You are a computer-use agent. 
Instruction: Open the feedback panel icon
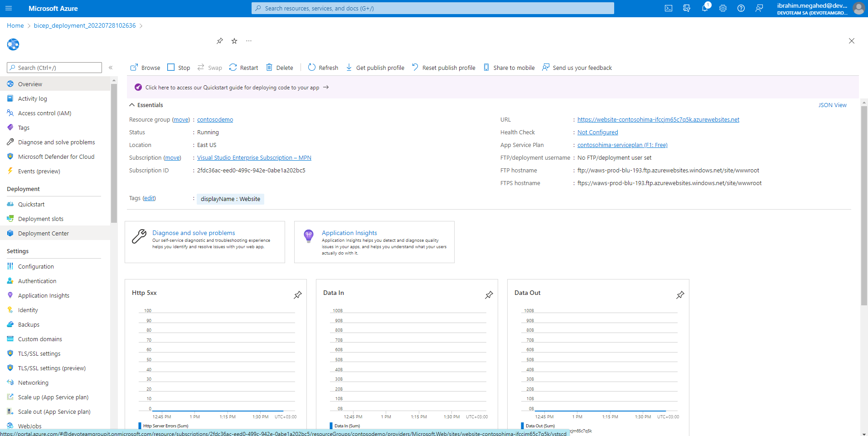point(760,8)
